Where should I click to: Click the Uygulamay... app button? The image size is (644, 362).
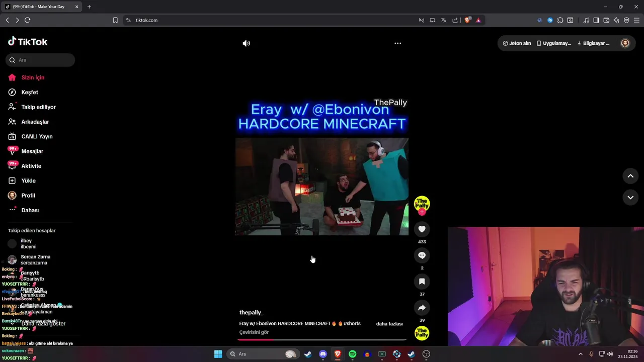tap(553, 43)
